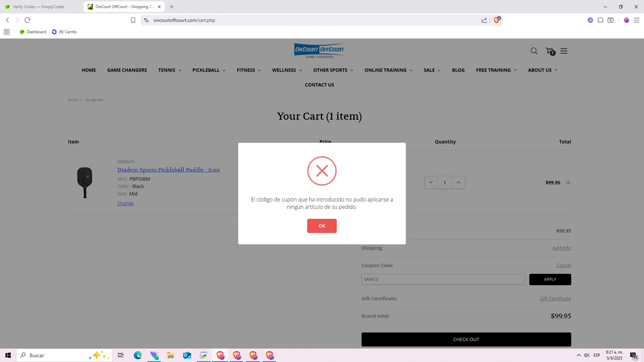Increase quantity with up arrow
This screenshot has width=644, height=362.
pyautogui.click(x=458, y=182)
